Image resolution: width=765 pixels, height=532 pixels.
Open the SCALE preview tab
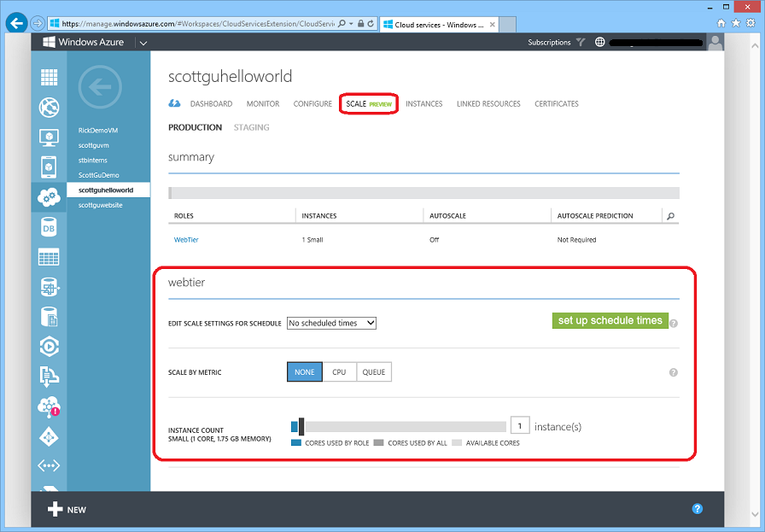click(369, 104)
